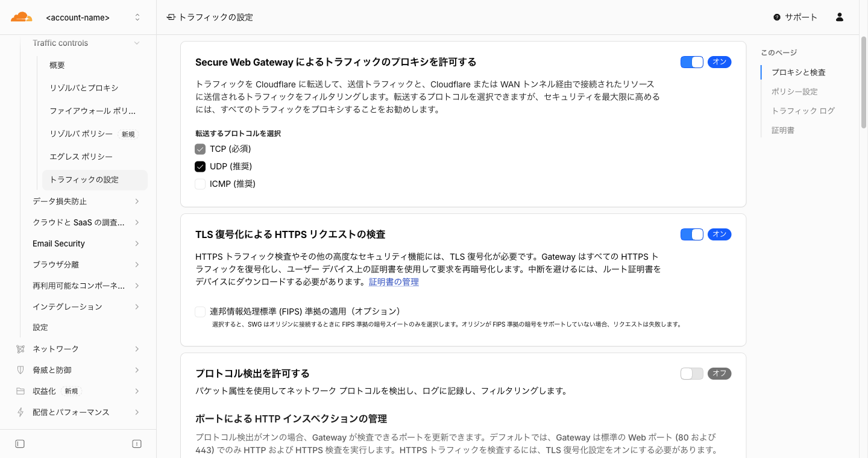868x458 pixels.
Task: Disable the TLS 復号化 inspection toggle
Action: tap(692, 234)
